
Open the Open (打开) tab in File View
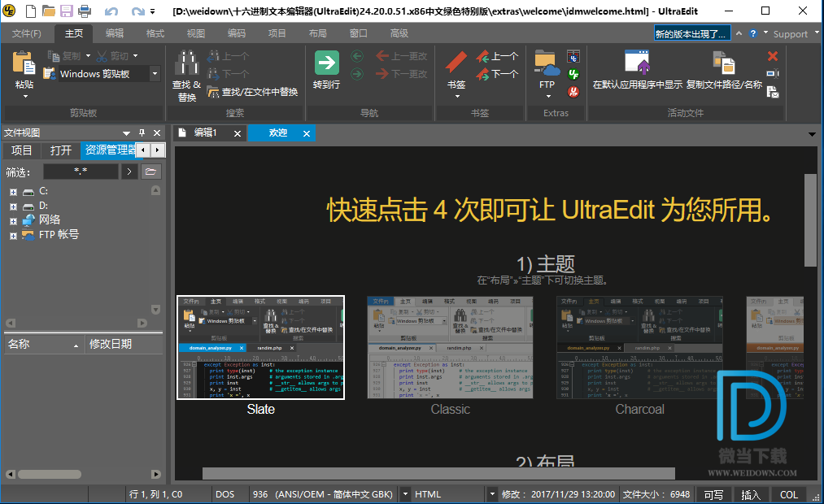60,150
